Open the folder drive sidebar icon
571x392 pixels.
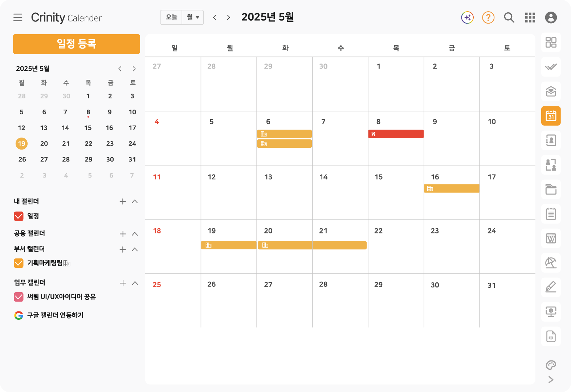(x=551, y=189)
